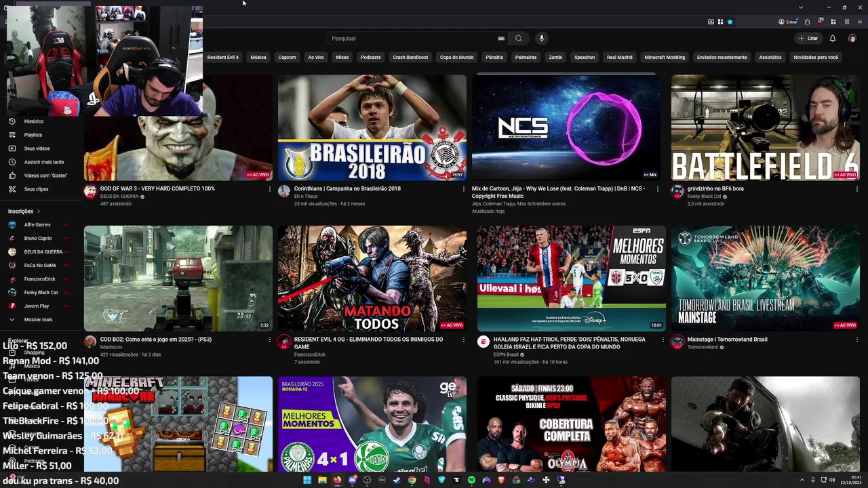Viewport: 868px width, 488px height.
Task: Open the YouTube account avatar menu
Action: click(x=852, y=39)
